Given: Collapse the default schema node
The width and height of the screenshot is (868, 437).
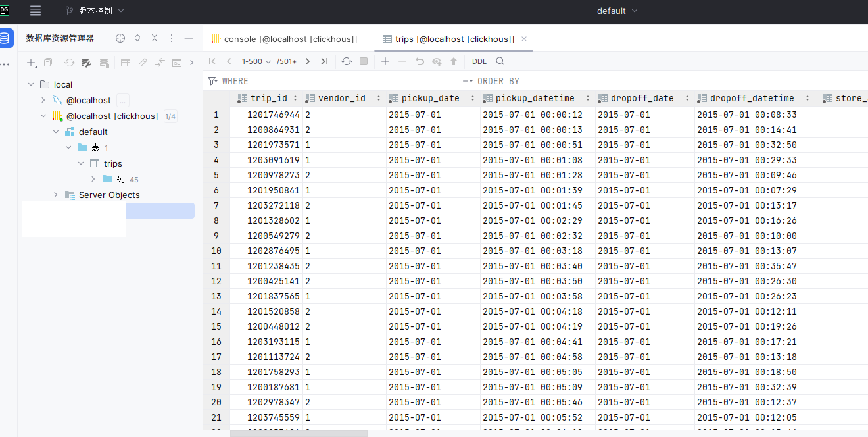Looking at the screenshot, I should [x=56, y=132].
